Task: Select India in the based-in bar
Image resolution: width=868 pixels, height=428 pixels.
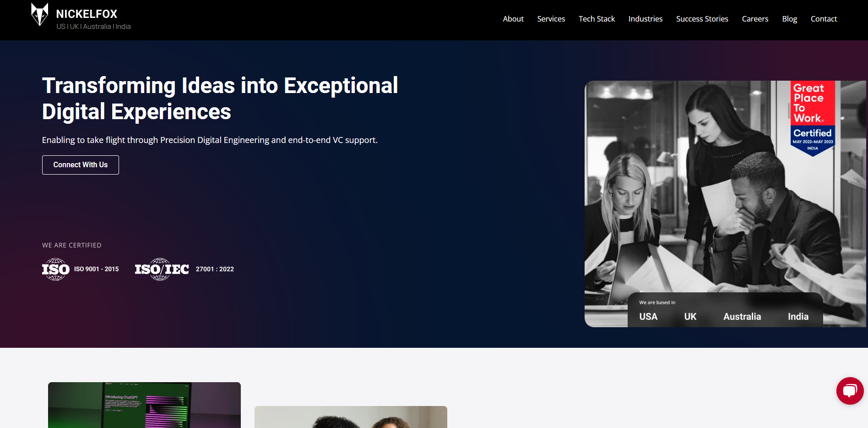Action: (x=798, y=317)
